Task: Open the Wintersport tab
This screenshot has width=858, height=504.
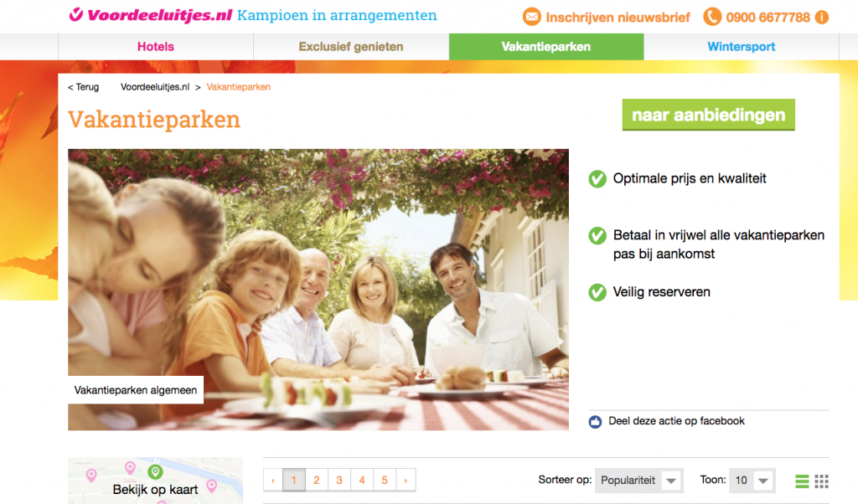Action: coord(742,46)
